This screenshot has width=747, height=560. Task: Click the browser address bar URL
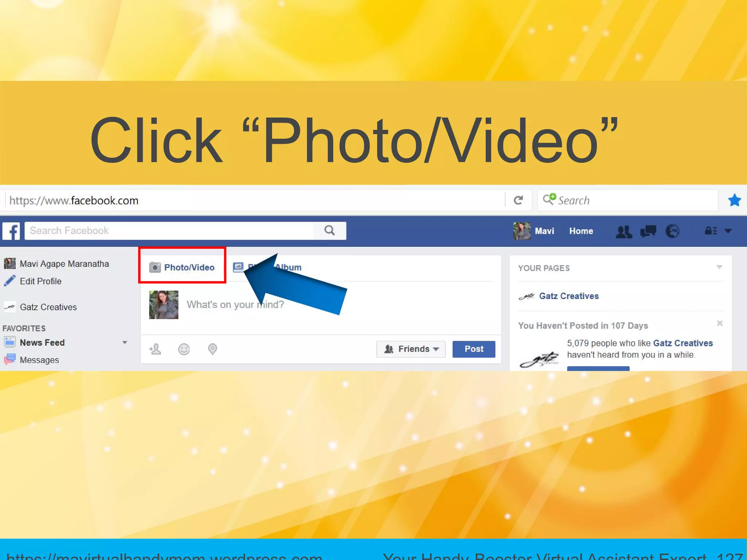tap(74, 200)
